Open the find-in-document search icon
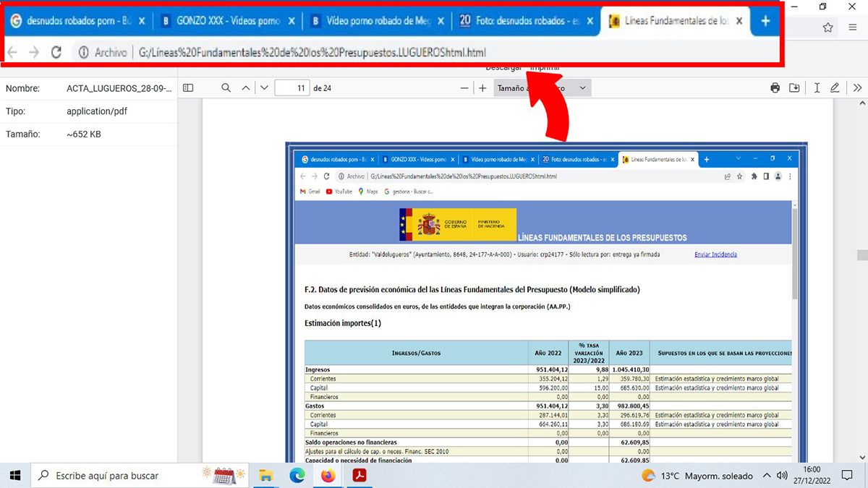The height and width of the screenshot is (488, 868). pos(226,88)
